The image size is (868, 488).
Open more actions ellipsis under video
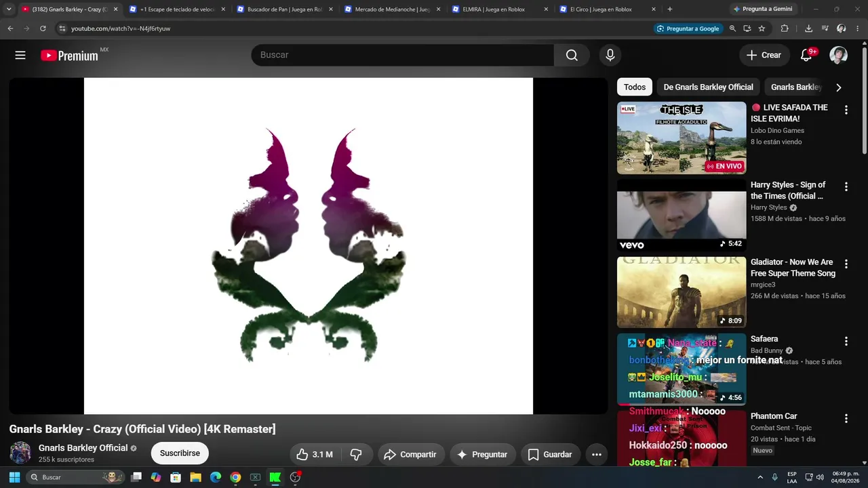[x=597, y=455]
